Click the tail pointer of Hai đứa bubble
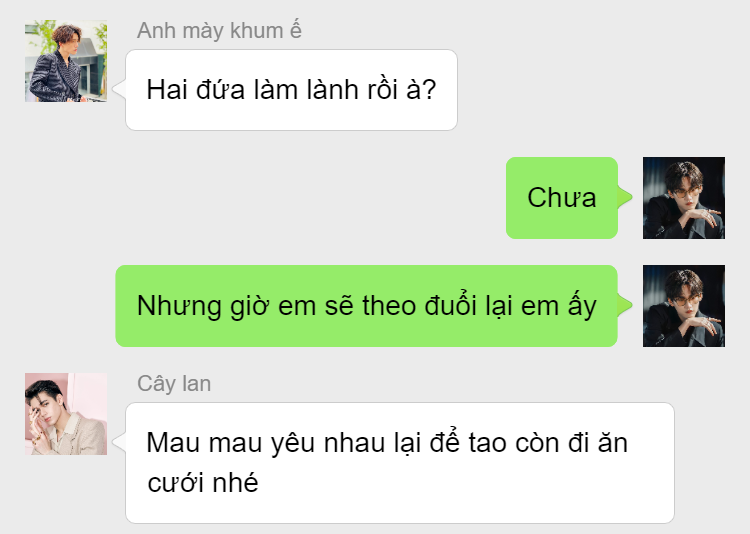The image size is (750, 534). point(119,89)
